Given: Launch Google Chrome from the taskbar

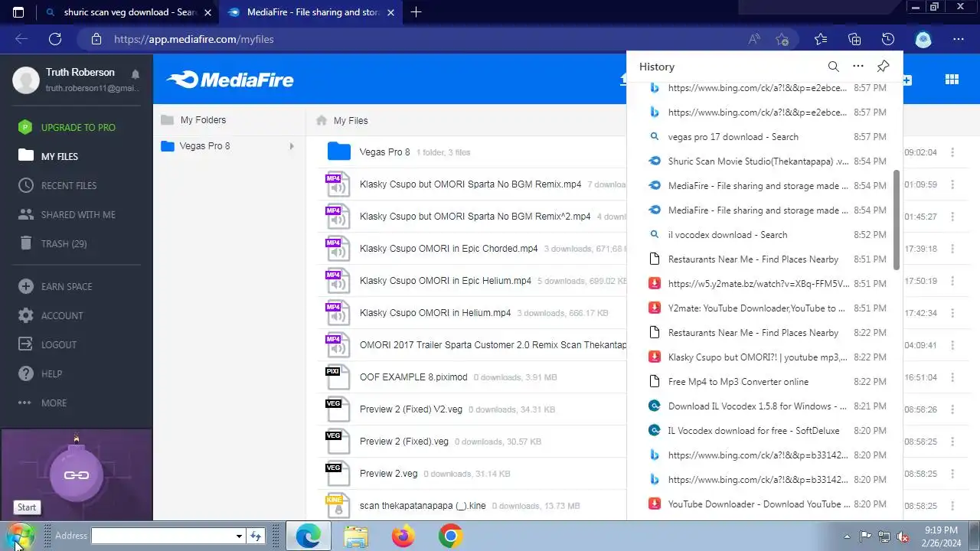Looking at the screenshot, I should [x=450, y=536].
